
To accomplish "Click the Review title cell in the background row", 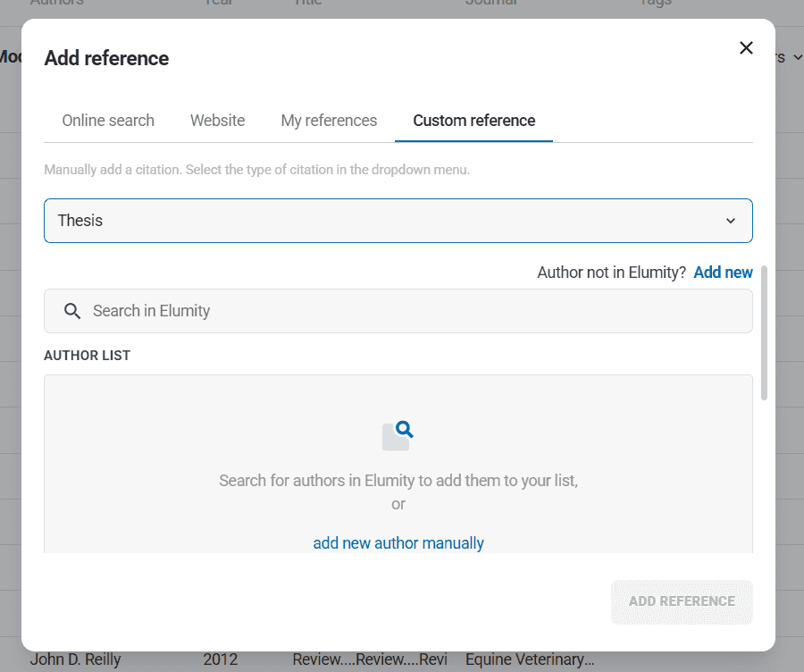I will (369, 660).
